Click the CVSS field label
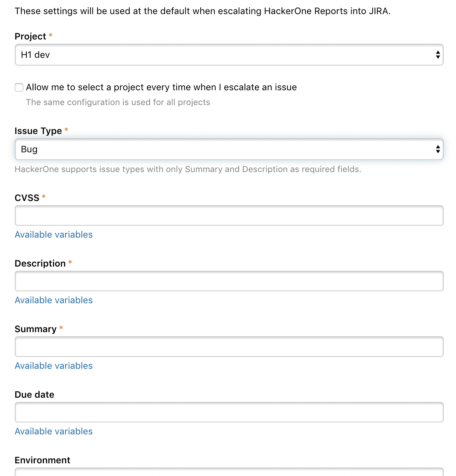The image size is (456, 476). [x=27, y=198]
